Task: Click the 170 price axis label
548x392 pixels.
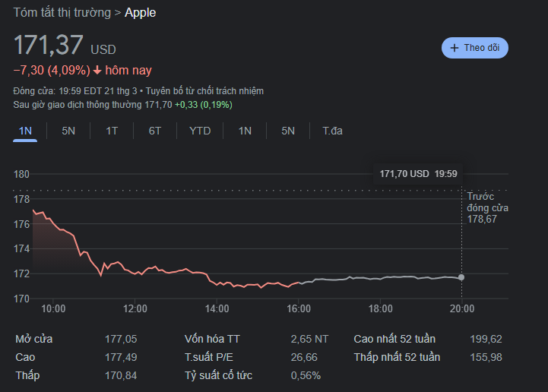Action: 21,299
